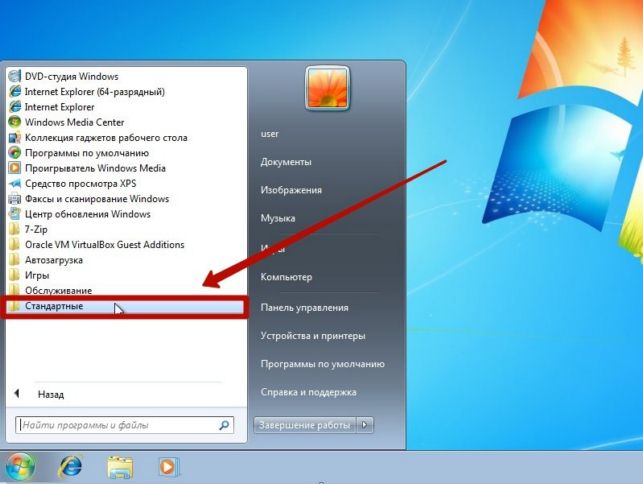Expand the Игры folder in the programs list
643x484 pixels.
[x=29, y=275]
